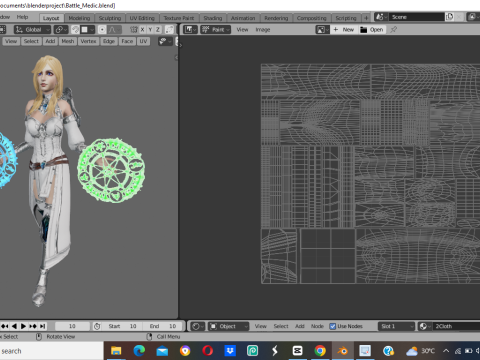The width and height of the screenshot is (480, 360).
Task: Click the End frame value field
Action: point(164,326)
